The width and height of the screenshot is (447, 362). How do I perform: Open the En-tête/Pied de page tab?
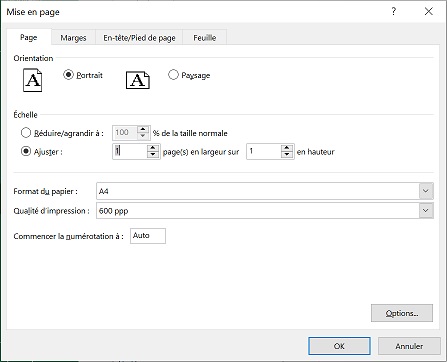[x=139, y=38]
